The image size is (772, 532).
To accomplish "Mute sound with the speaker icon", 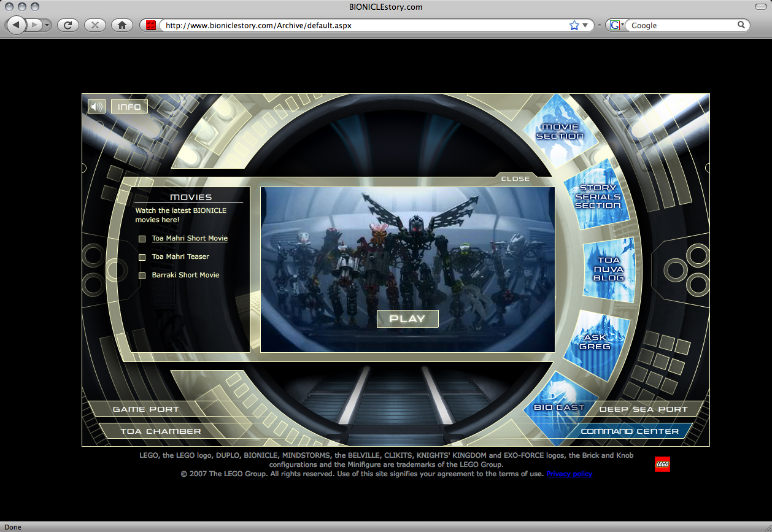I will [x=96, y=107].
